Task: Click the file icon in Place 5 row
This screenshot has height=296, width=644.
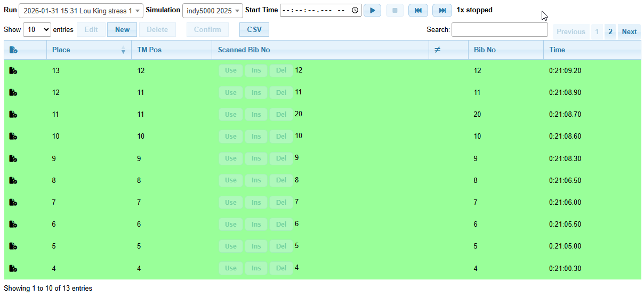Action: tap(14, 246)
